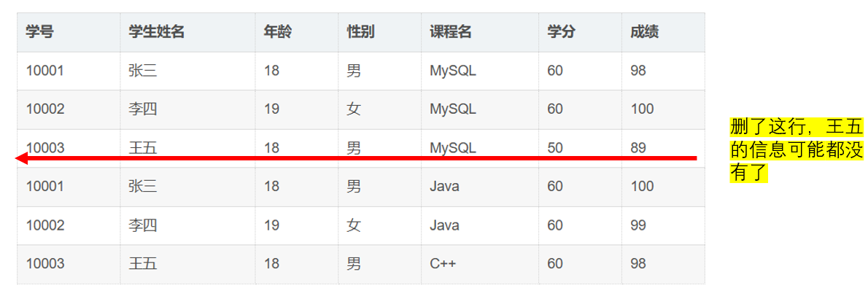The width and height of the screenshot is (868, 288).
Task: Click age 19 in 李四's MySQL row
Action: coord(271,109)
